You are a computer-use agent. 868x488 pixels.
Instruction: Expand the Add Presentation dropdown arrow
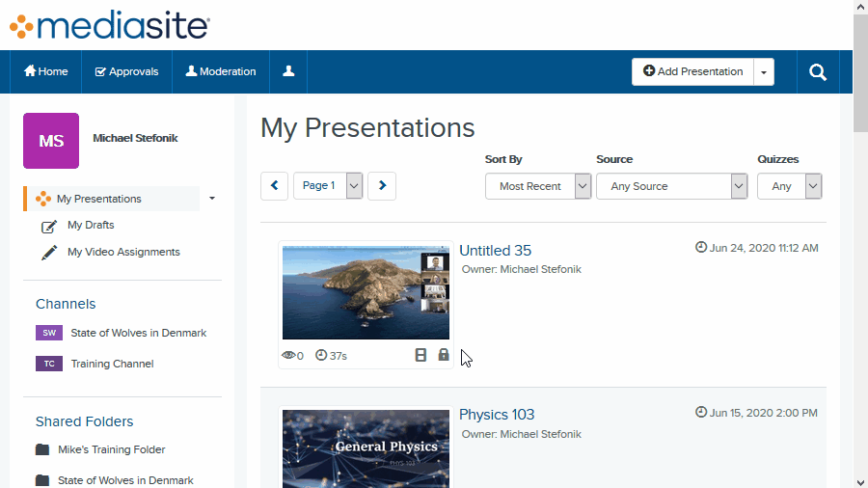[764, 72]
